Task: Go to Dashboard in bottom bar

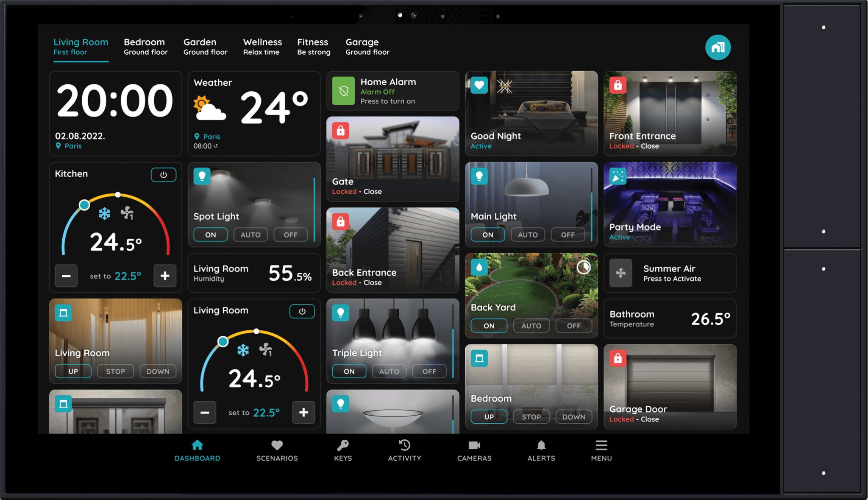Action: pyautogui.click(x=197, y=451)
